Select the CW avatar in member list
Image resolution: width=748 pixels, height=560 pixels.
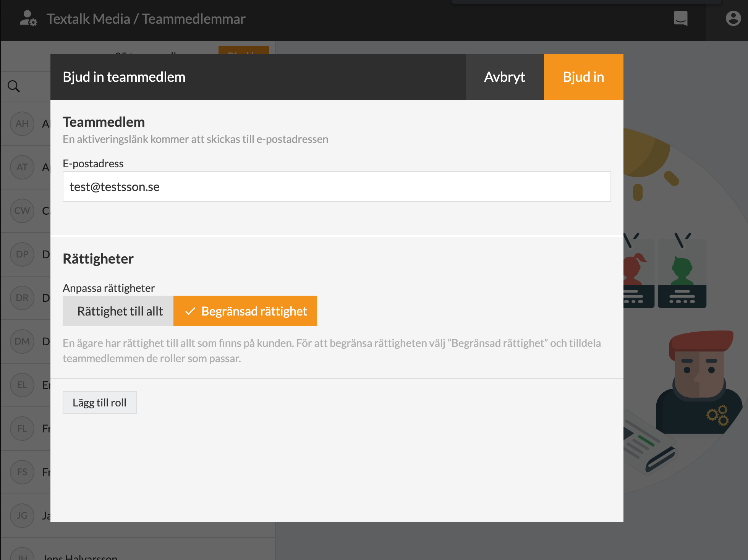[x=22, y=211]
